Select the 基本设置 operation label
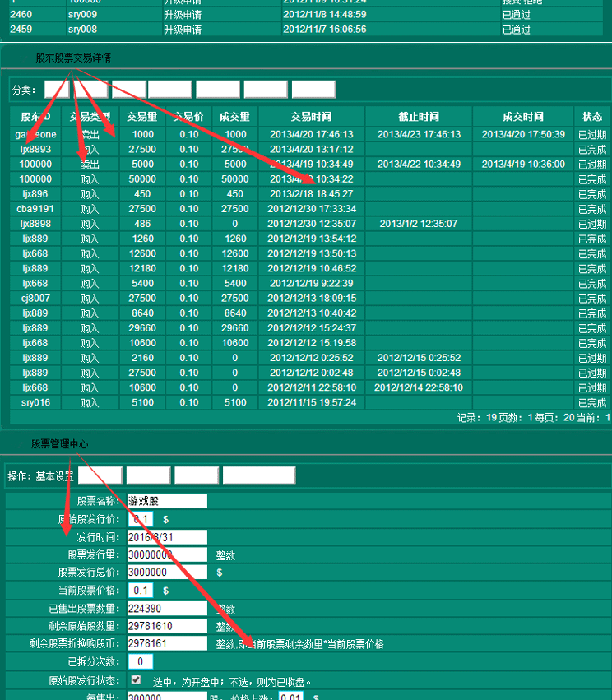 click(x=55, y=476)
